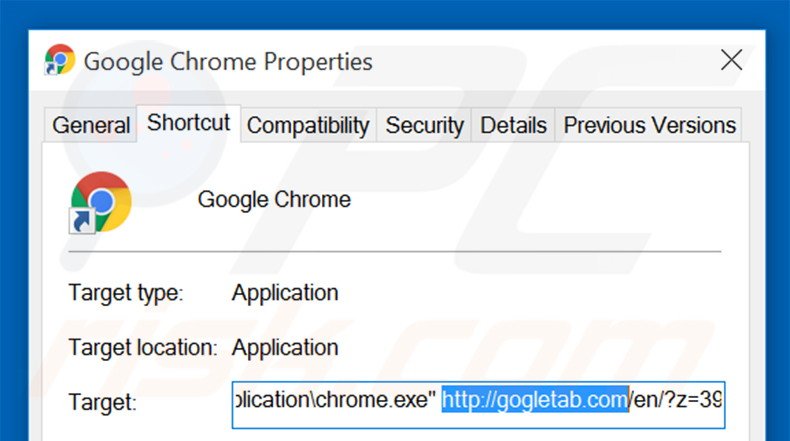
Task: Open the Compatibility tab
Action: pos(307,126)
